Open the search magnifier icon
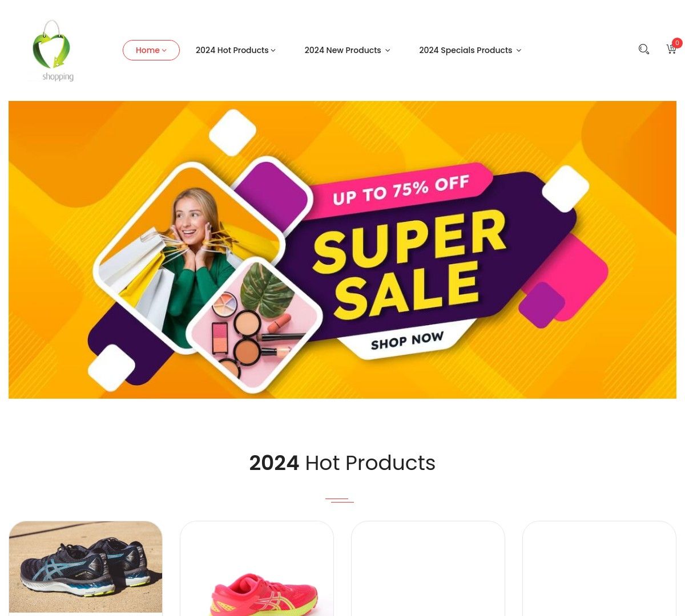 [644, 50]
